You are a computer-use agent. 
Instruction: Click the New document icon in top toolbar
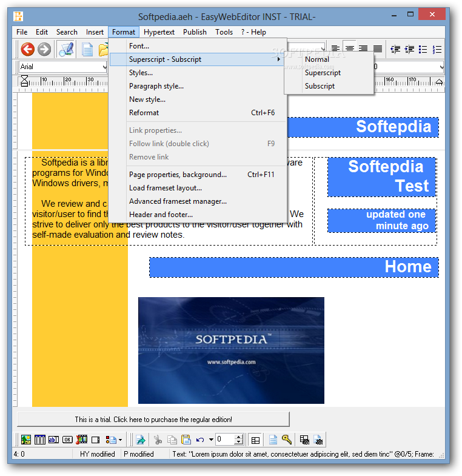coord(87,50)
